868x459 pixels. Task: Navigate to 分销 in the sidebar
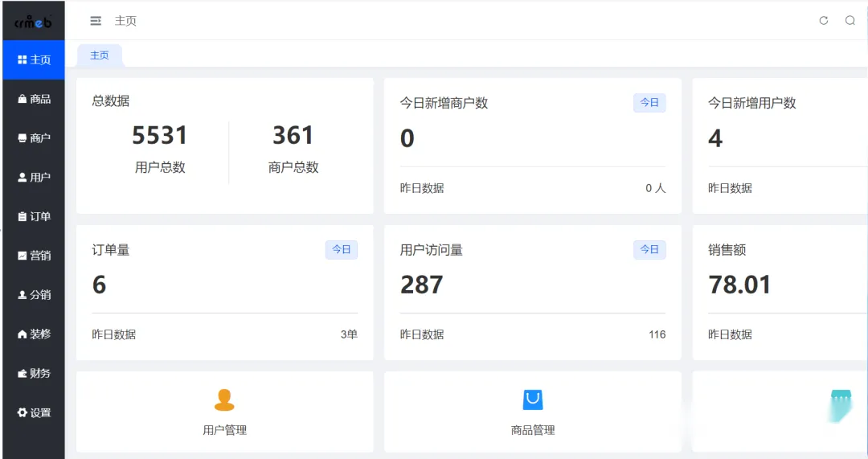(x=34, y=295)
